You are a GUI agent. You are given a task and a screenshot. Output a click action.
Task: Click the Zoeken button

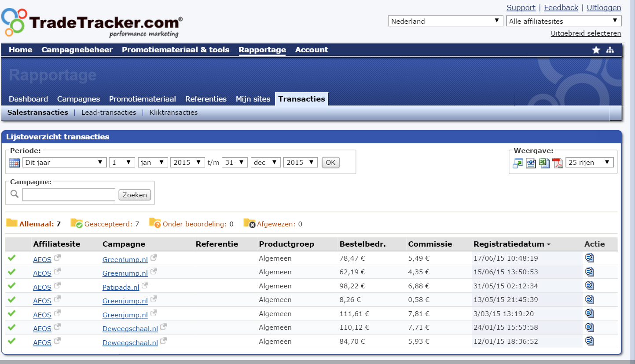[135, 195]
